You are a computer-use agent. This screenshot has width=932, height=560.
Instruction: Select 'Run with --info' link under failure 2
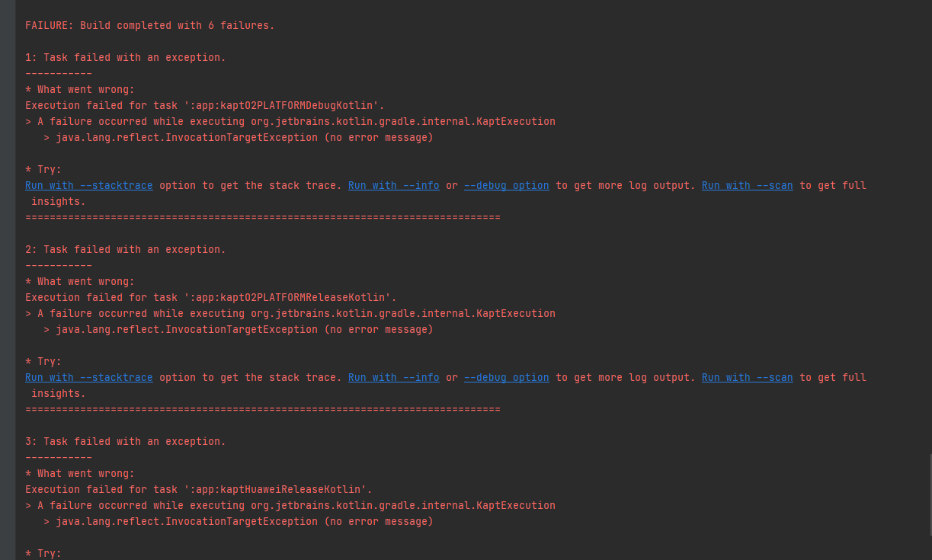[393, 378]
